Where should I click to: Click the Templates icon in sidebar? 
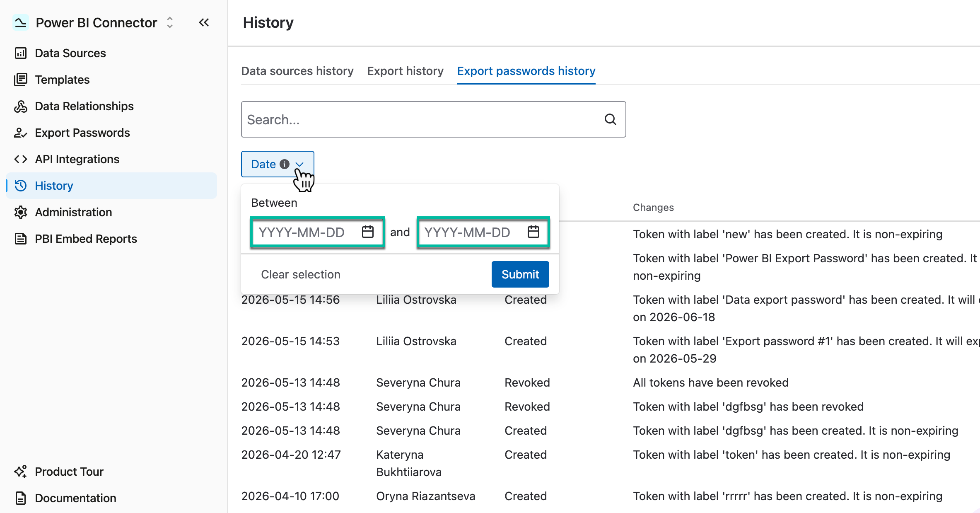21,80
